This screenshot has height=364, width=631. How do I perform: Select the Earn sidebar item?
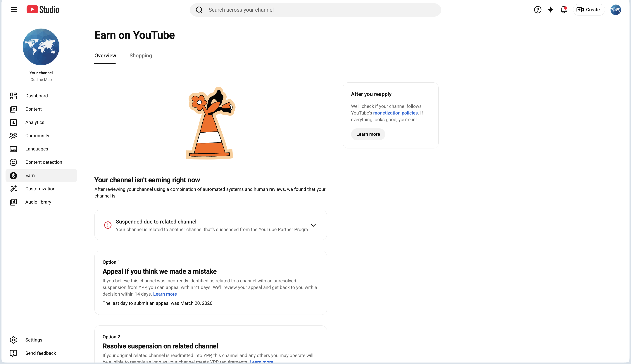pyautogui.click(x=41, y=176)
